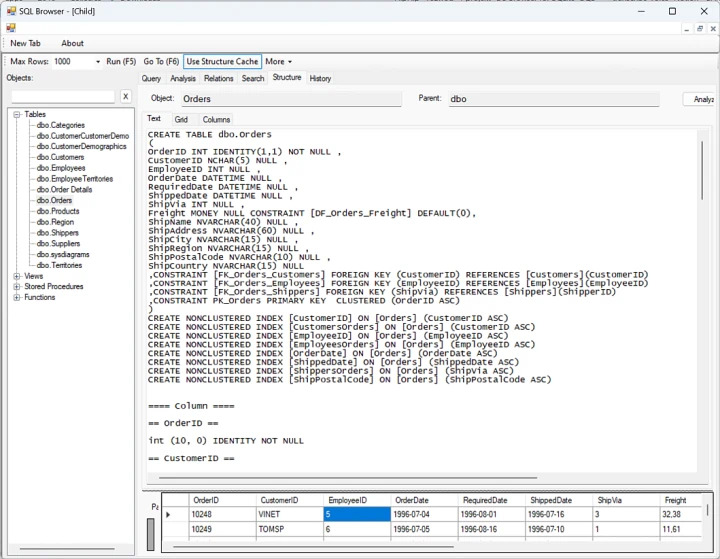Select dbo.Order Details table

(x=64, y=190)
